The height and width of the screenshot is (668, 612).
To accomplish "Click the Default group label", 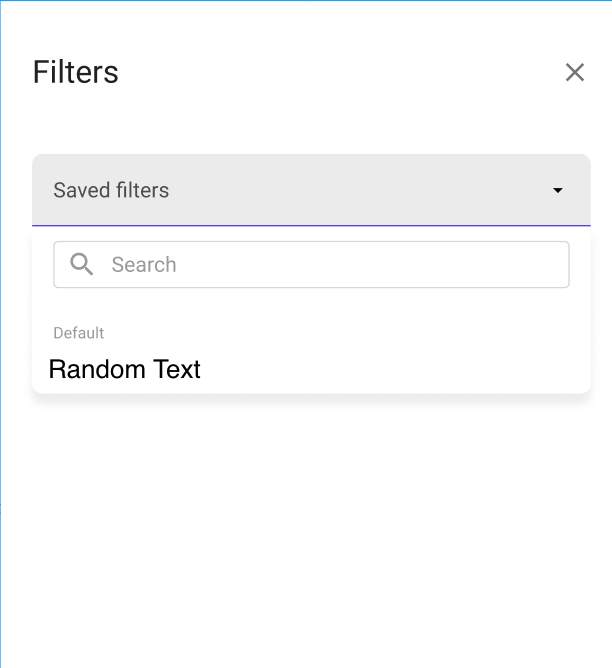I will click(78, 333).
